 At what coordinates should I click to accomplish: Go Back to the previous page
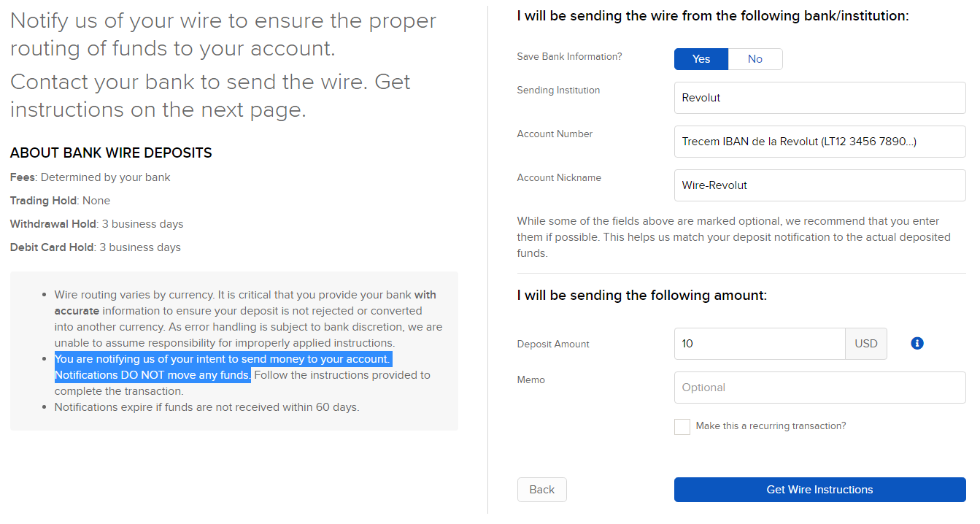[x=541, y=490]
